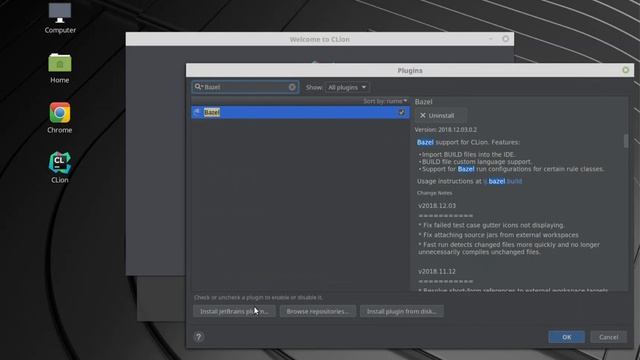Click the Bazel plugin icon in list
The width and height of the screenshot is (640, 360).
point(197,112)
